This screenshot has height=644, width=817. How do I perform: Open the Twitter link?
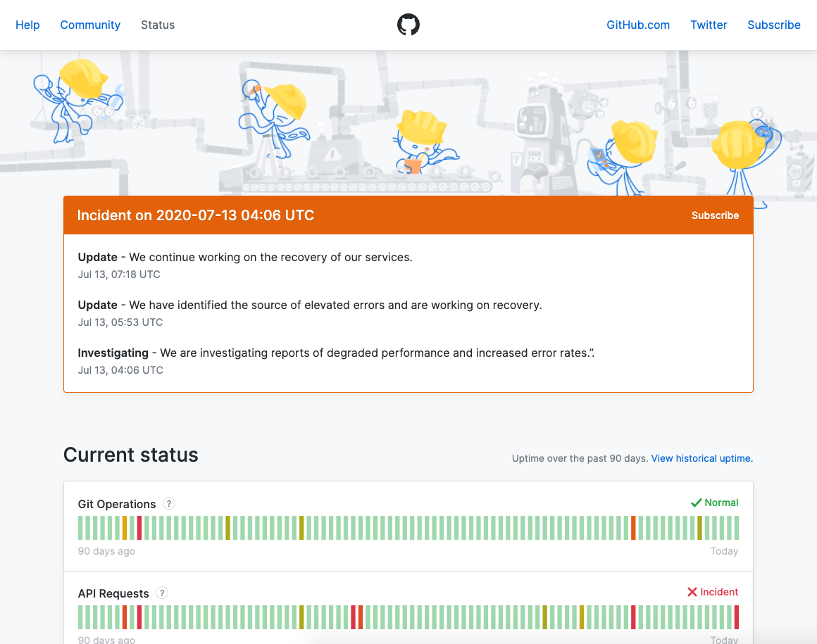(x=709, y=25)
